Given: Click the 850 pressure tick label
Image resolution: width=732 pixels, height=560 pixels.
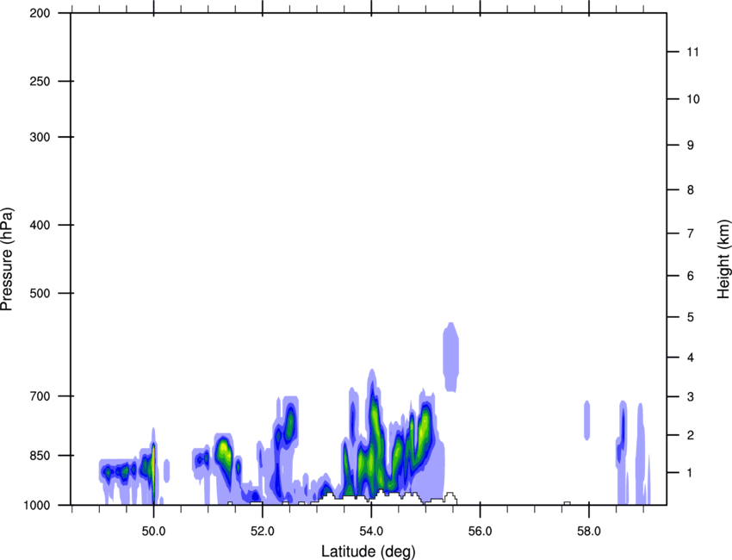Looking at the screenshot, I should (x=40, y=456).
